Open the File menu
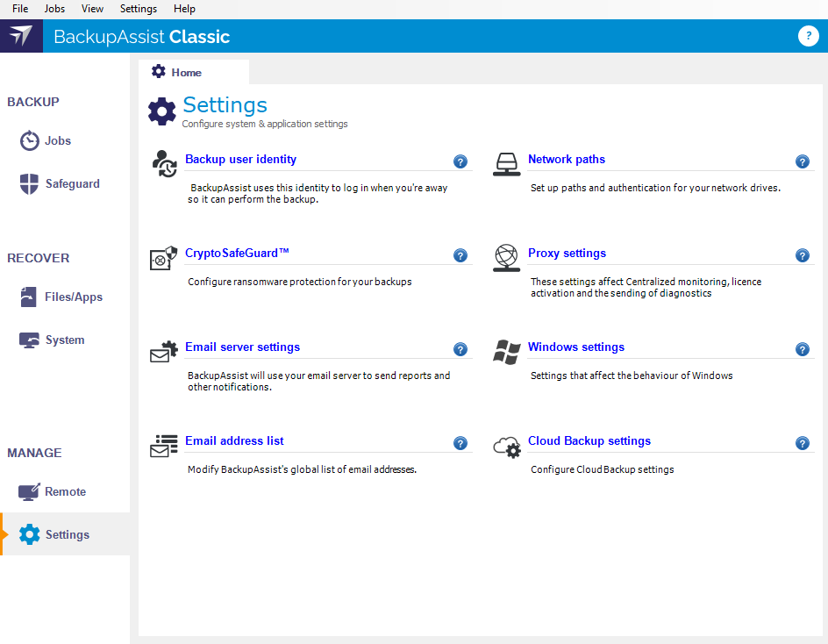Image resolution: width=828 pixels, height=644 pixels. 20,9
